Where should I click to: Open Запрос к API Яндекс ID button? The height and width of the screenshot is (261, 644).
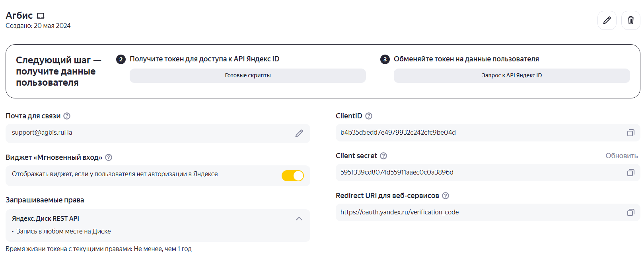pyautogui.click(x=512, y=76)
